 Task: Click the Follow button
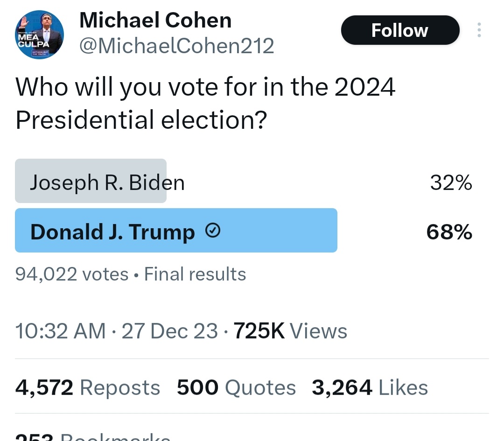click(400, 30)
